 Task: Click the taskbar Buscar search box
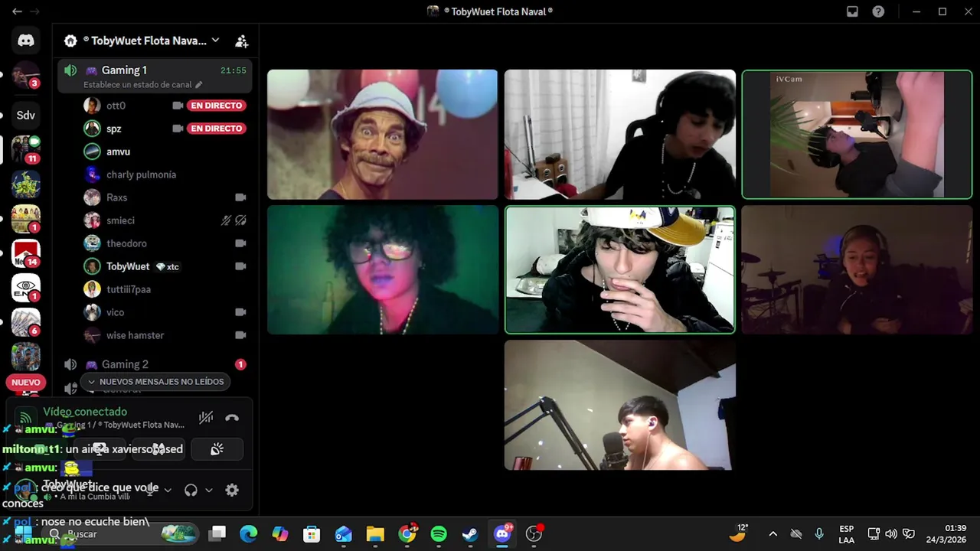click(120, 533)
